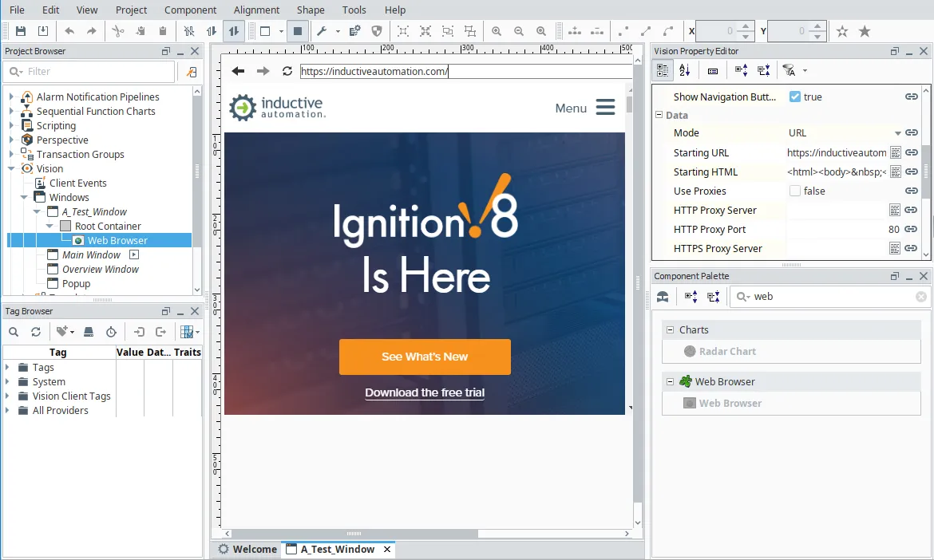The height and width of the screenshot is (560, 934).
Task: Select the filled star icon
Action: click(865, 31)
